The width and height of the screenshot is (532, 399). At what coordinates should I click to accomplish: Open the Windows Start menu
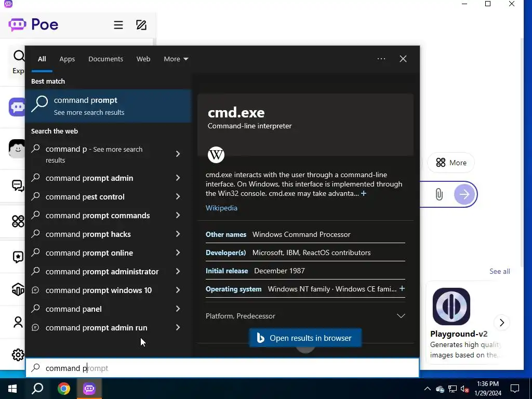(x=12, y=389)
